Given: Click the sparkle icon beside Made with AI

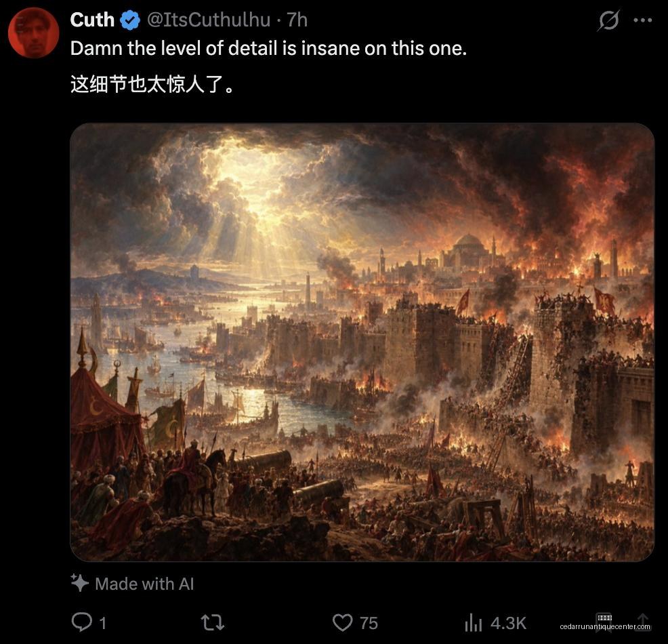Looking at the screenshot, I should 80,582.
